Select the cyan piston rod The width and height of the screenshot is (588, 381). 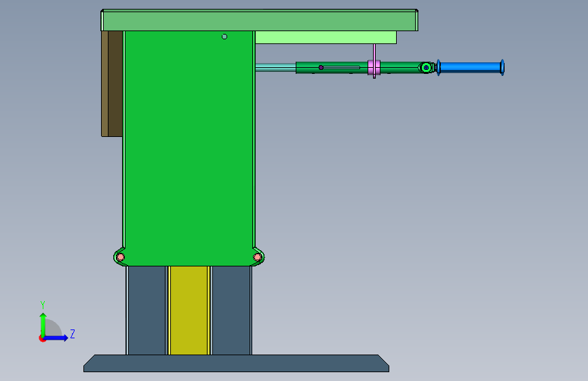(x=275, y=67)
